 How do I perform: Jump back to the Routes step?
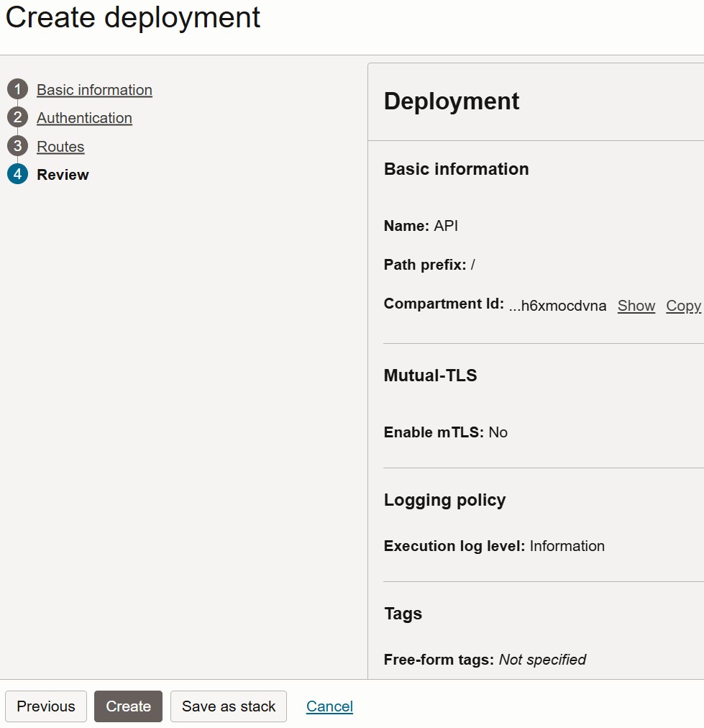tap(60, 147)
